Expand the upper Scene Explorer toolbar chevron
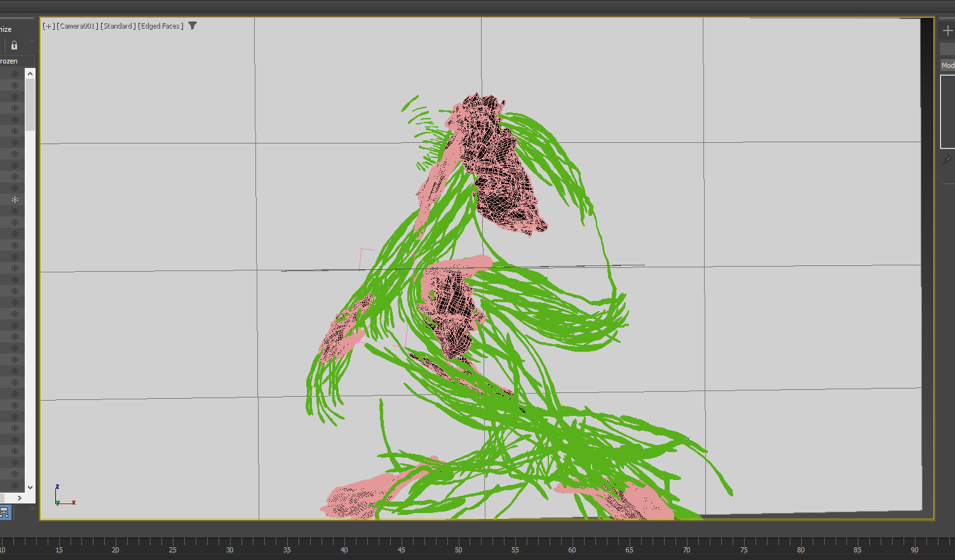Image resolution: width=955 pixels, height=560 pixels. point(31,41)
